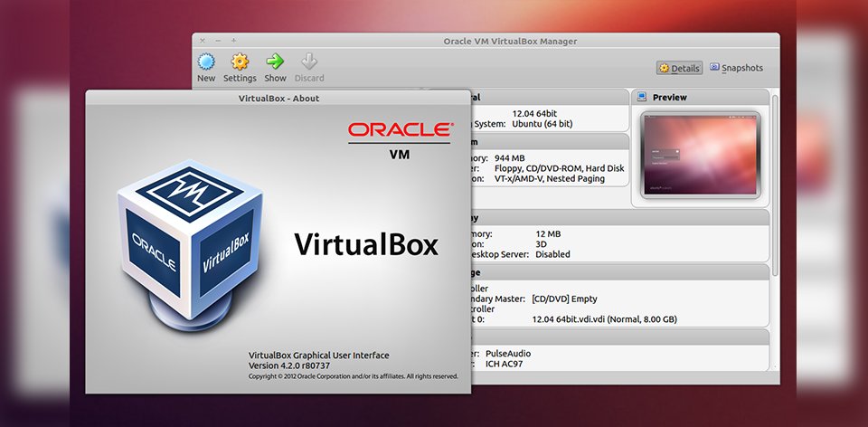Click the "VM" text under Oracle logo
868x427 pixels.
click(400, 155)
